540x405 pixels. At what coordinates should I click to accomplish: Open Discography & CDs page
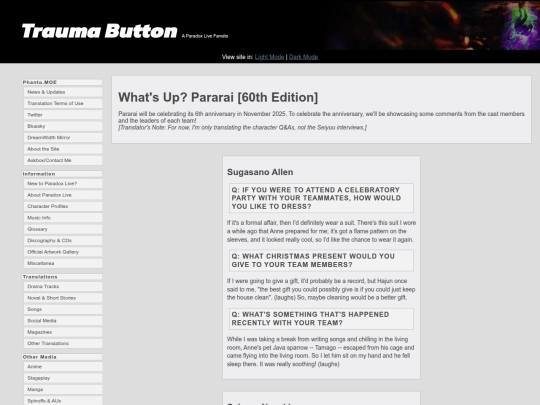(x=63, y=240)
